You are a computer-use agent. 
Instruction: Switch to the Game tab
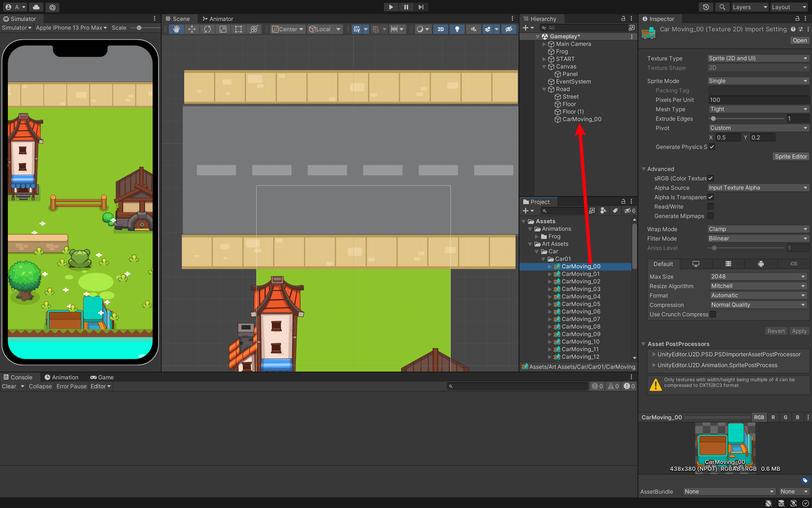102,377
